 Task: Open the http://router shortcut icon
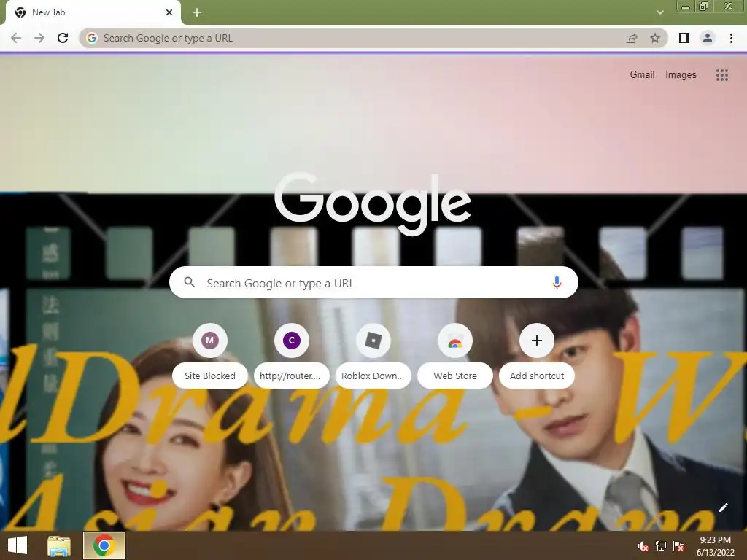(x=292, y=341)
